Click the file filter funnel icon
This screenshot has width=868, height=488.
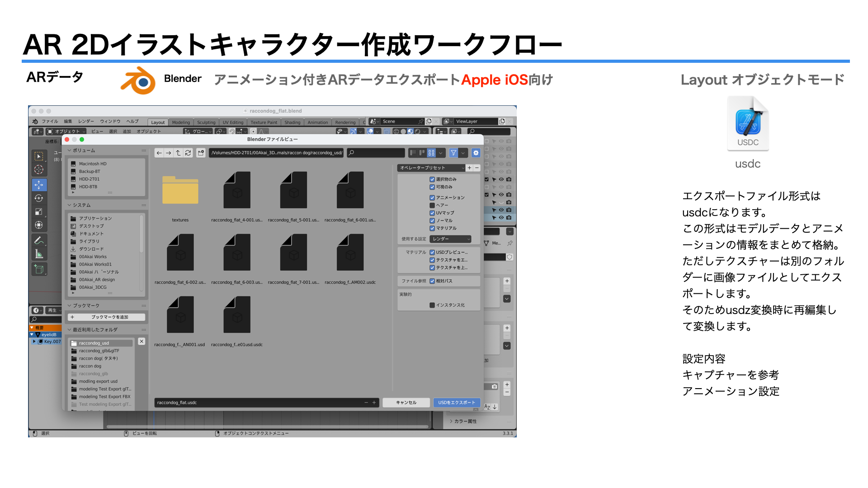(453, 153)
